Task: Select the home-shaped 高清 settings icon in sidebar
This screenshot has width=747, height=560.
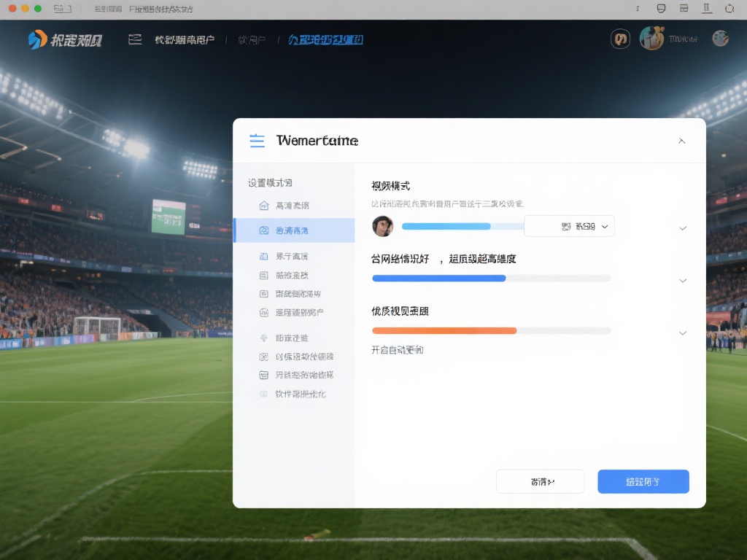Action: click(x=263, y=206)
